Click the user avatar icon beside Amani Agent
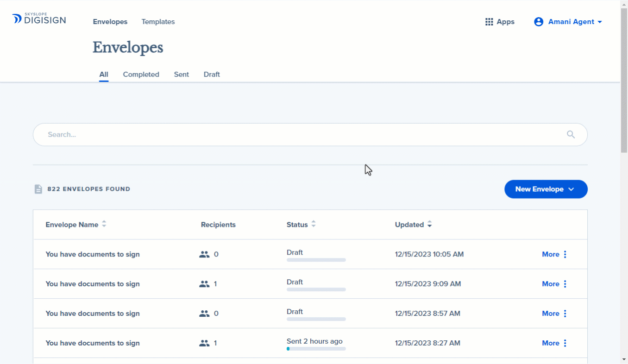 click(x=539, y=22)
